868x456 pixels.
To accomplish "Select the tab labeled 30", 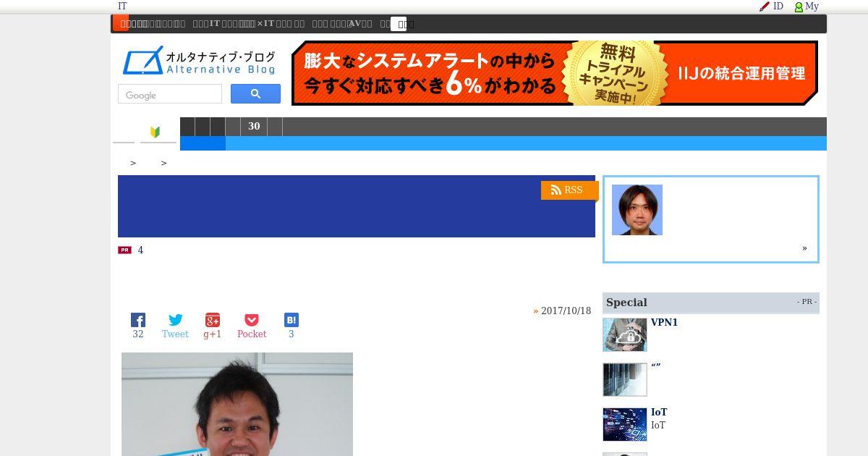I will pyautogui.click(x=254, y=127).
